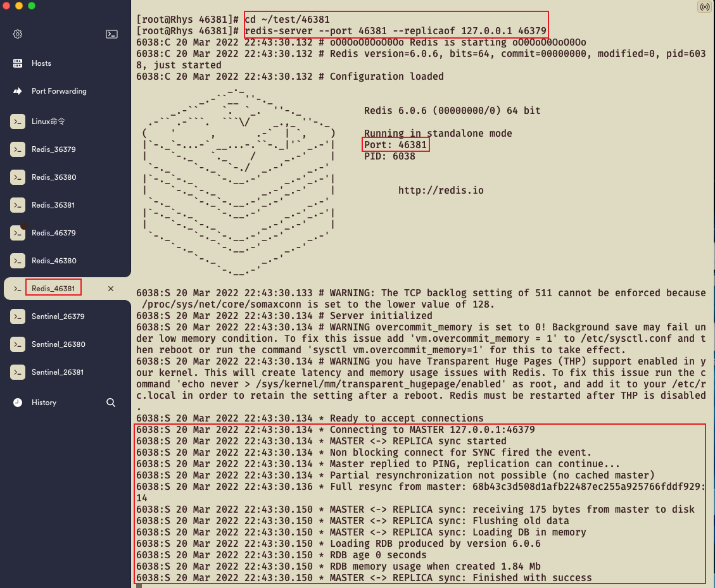
Task: Click 'RDB memory usage when created 1.84 Mb'
Action: (x=338, y=566)
